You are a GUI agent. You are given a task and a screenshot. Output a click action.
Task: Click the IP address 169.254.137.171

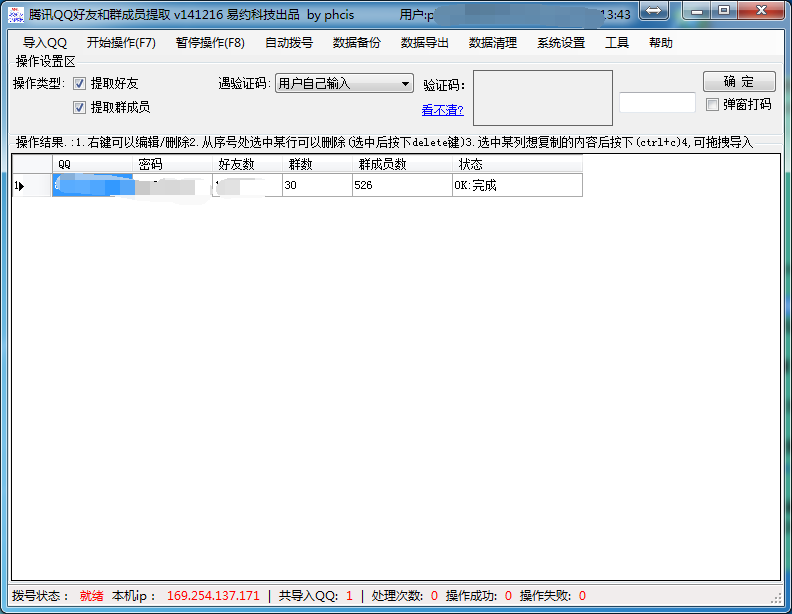[213, 596]
